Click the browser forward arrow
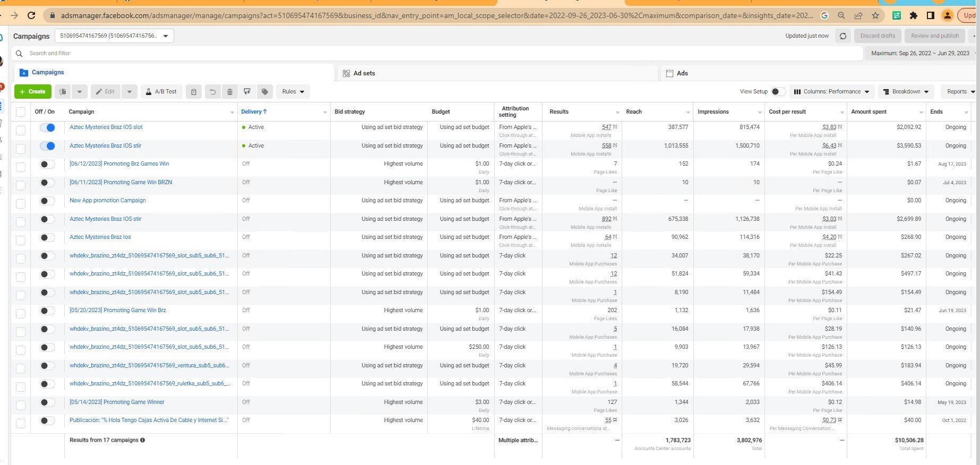Screen dimensions: 980x465 click(x=14, y=15)
